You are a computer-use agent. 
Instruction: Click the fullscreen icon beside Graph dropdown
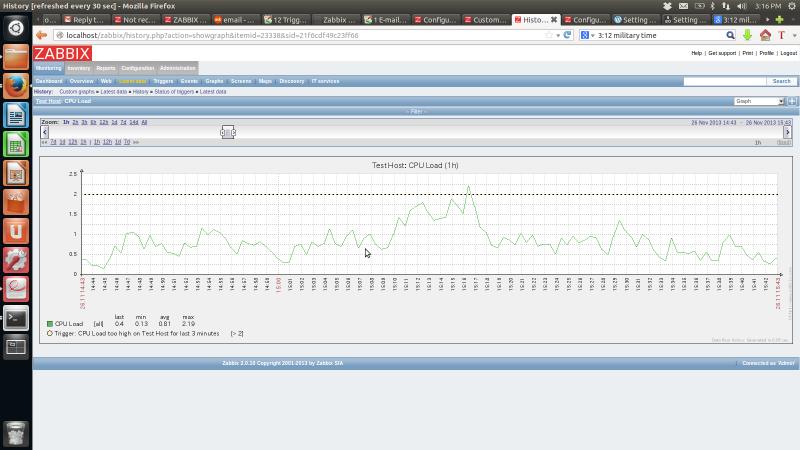[x=792, y=101]
